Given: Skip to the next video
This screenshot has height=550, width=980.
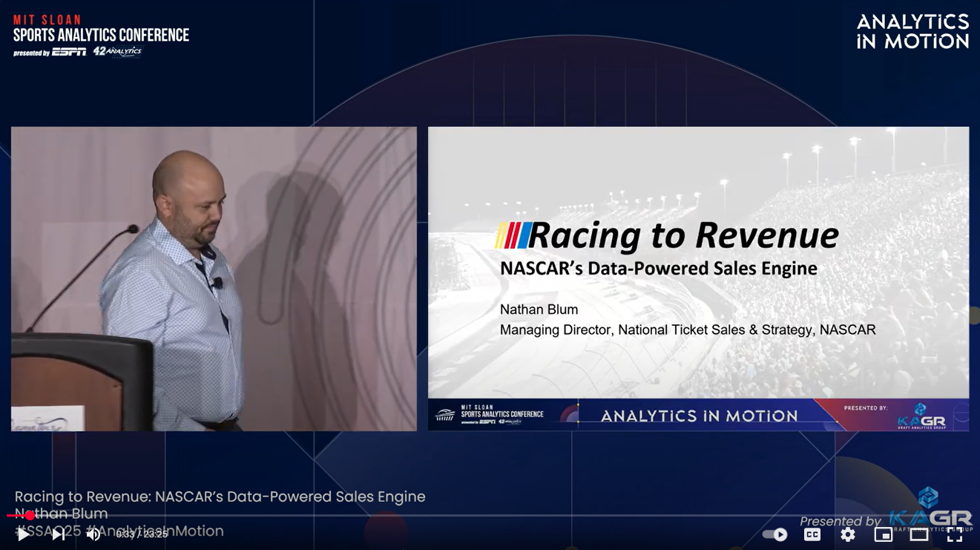Looking at the screenshot, I should click(58, 534).
